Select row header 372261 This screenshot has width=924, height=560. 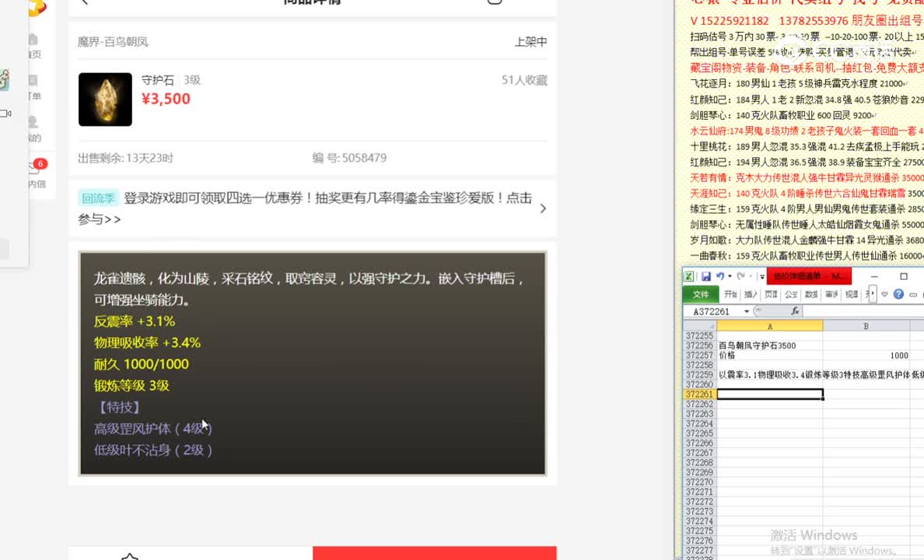699,394
